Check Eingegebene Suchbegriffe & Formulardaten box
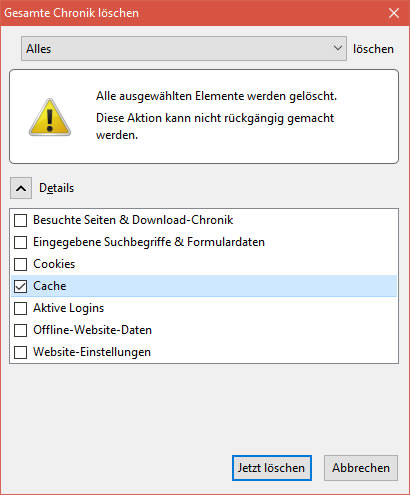 pos(21,242)
